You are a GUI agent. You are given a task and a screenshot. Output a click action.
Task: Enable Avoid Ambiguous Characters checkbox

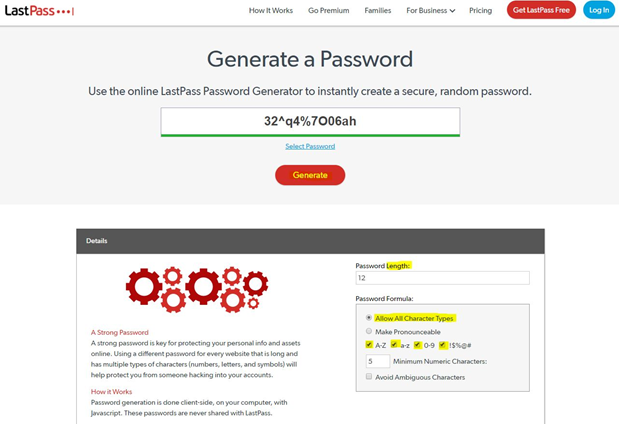(x=369, y=376)
